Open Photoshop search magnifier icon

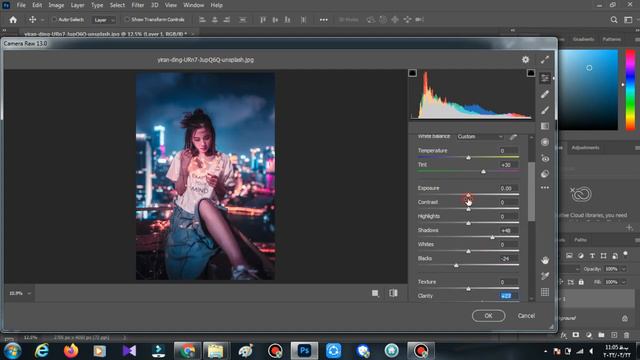(614, 20)
